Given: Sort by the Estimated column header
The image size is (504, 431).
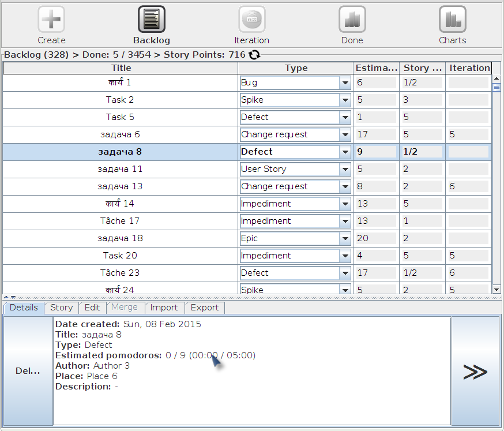Looking at the screenshot, I should coord(377,68).
